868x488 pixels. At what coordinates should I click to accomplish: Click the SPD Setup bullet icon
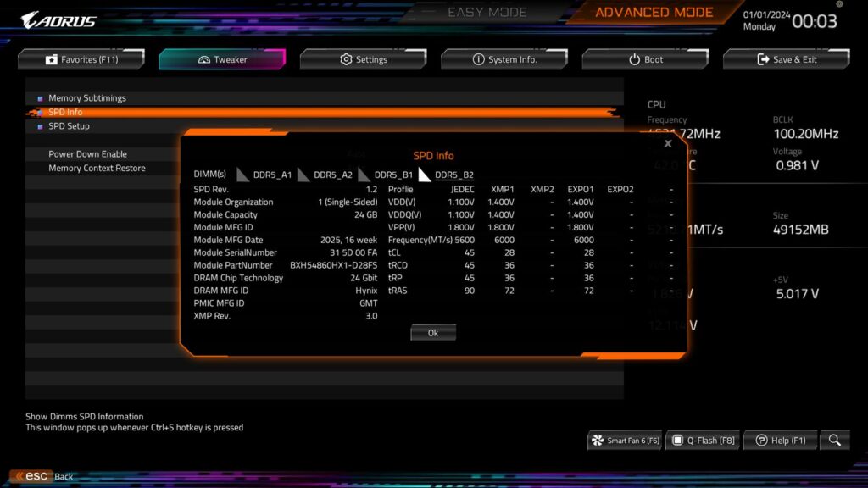click(40, 127)
